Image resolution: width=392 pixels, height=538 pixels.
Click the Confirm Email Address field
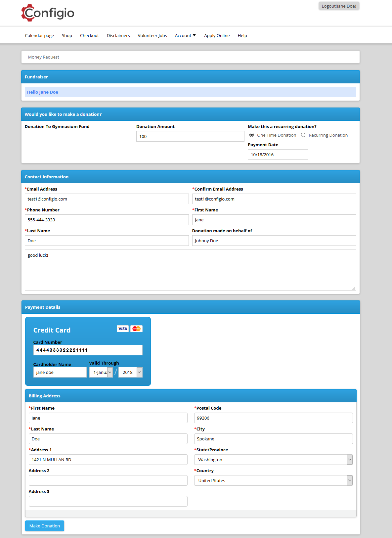[274, 199]
